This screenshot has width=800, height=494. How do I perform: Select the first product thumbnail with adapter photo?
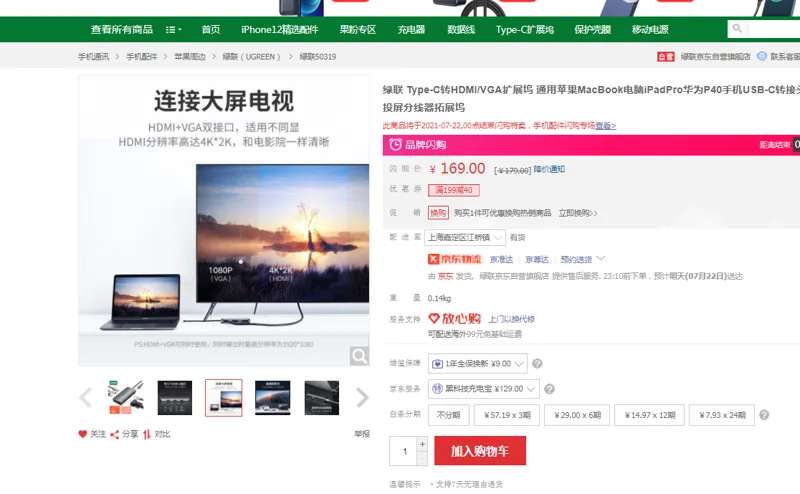click(126, 398)
